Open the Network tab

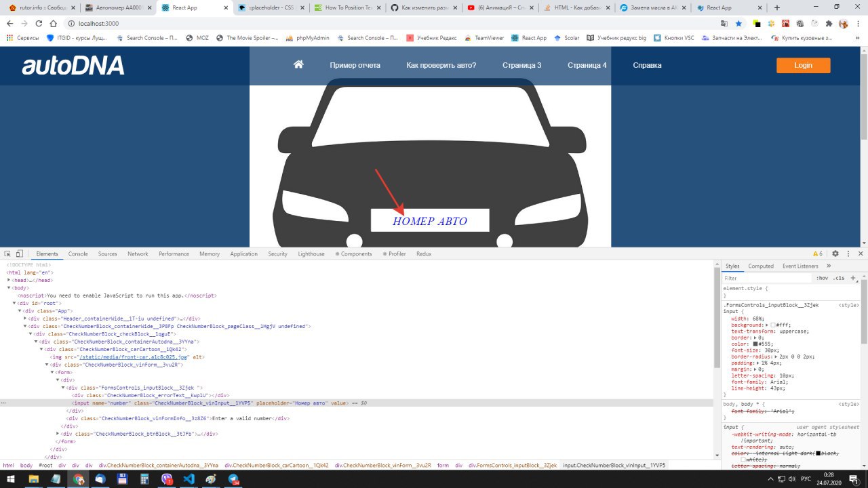[138, 253]
